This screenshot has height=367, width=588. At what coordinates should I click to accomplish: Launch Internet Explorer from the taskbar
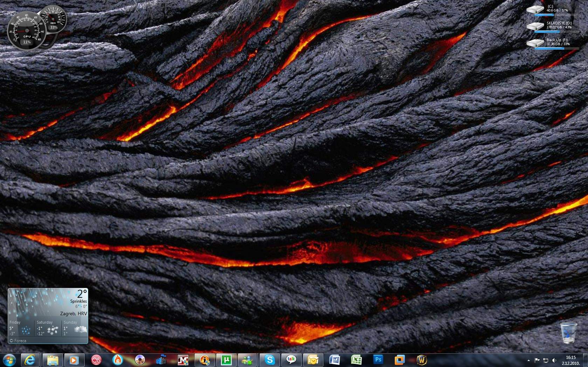[x=30, y=360]
